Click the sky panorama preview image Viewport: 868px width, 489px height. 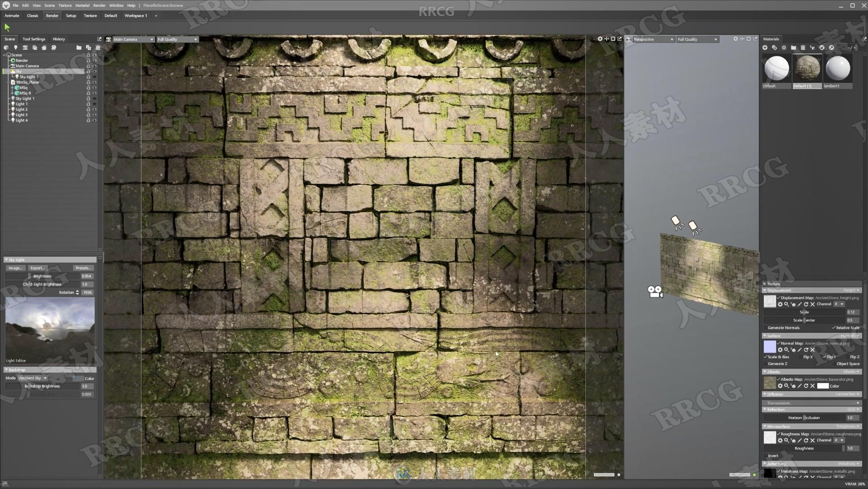tap(50, 330)
